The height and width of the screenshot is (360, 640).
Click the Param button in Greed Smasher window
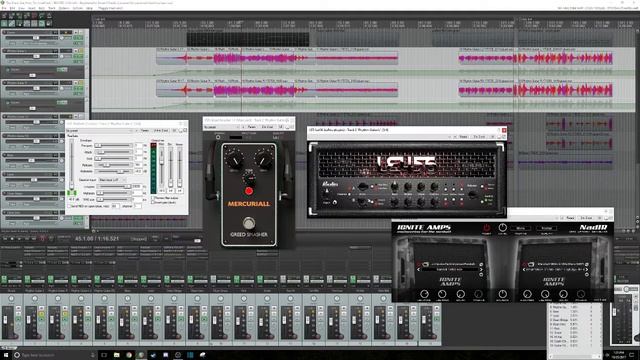(252, 127)
